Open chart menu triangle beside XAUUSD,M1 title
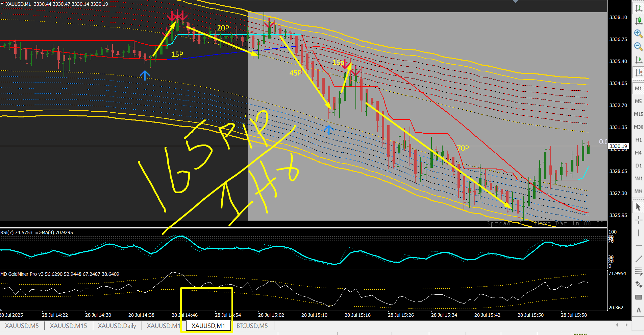644x335 pixels. pyautogui.click(x=2, y=4)
